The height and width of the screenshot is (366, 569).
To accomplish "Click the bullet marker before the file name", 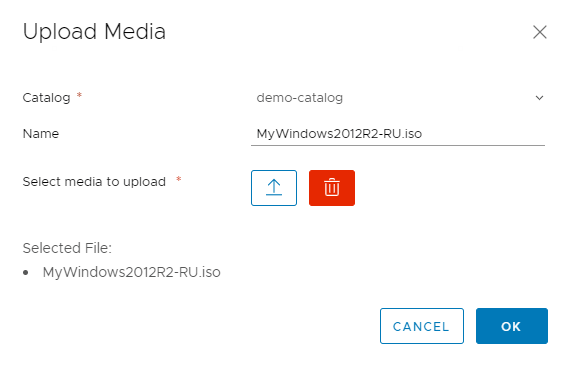I will tap(25, 272).
